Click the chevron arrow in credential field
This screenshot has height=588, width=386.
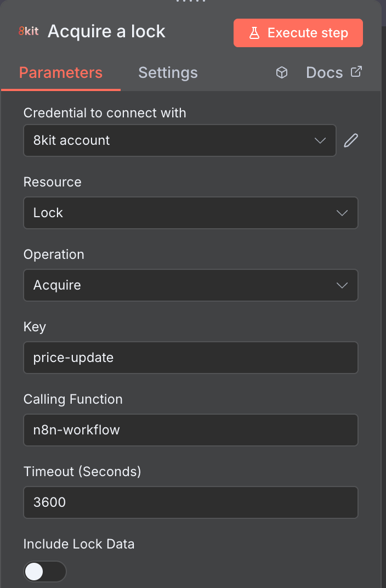pos(320,140)
